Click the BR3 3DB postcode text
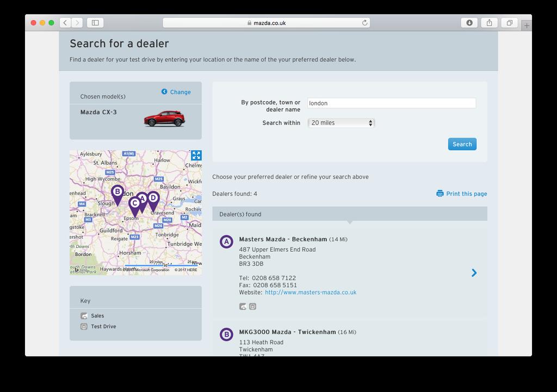 click(x=251, y=264)
